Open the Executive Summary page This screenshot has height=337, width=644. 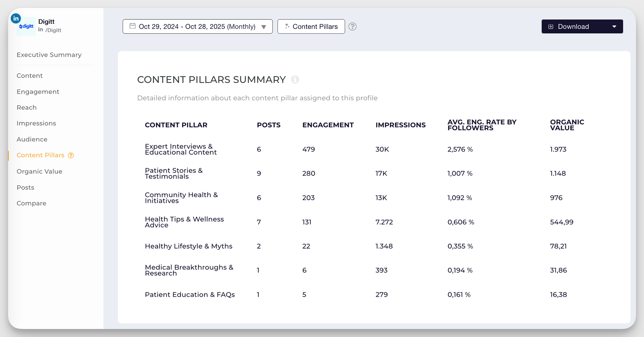coord(49,55)
